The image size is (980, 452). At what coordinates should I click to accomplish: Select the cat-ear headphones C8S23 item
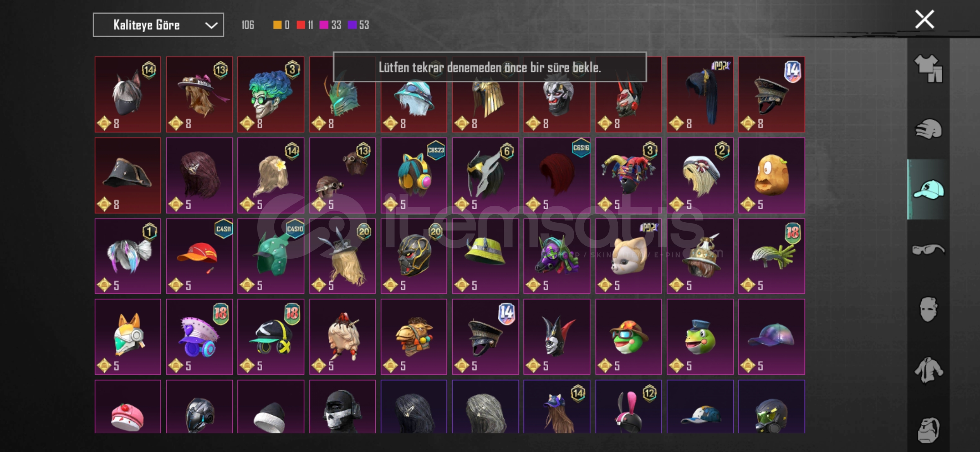click(x=414, y=175)
